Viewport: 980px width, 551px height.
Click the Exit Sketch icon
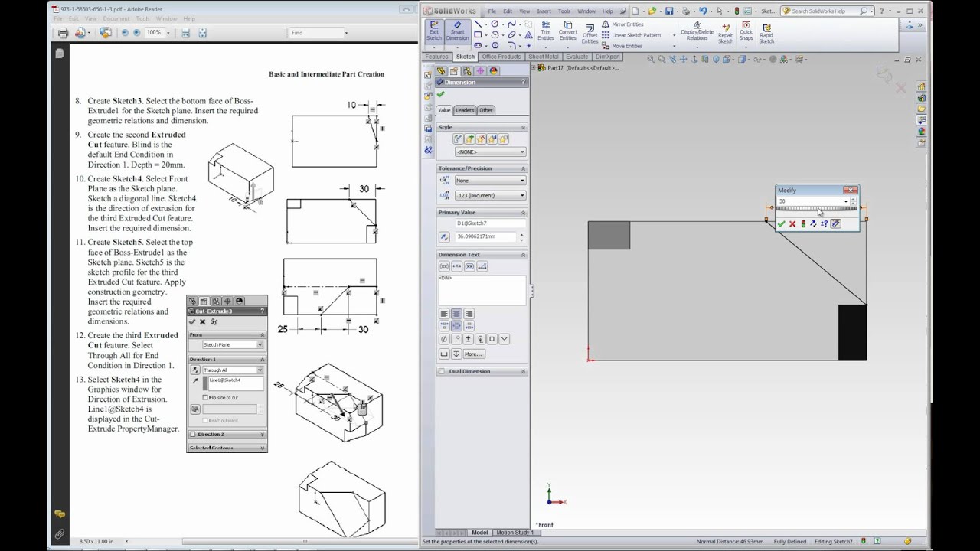(x=434, y=31)
